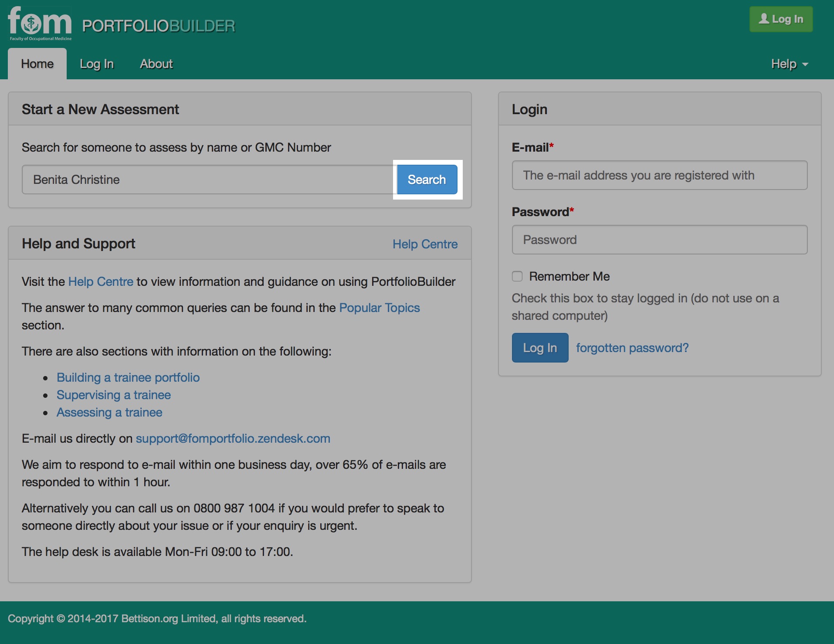Viewport: 834px width, 644px height.
Task: Tick the Remember Me checkbox
Action: 517,276
